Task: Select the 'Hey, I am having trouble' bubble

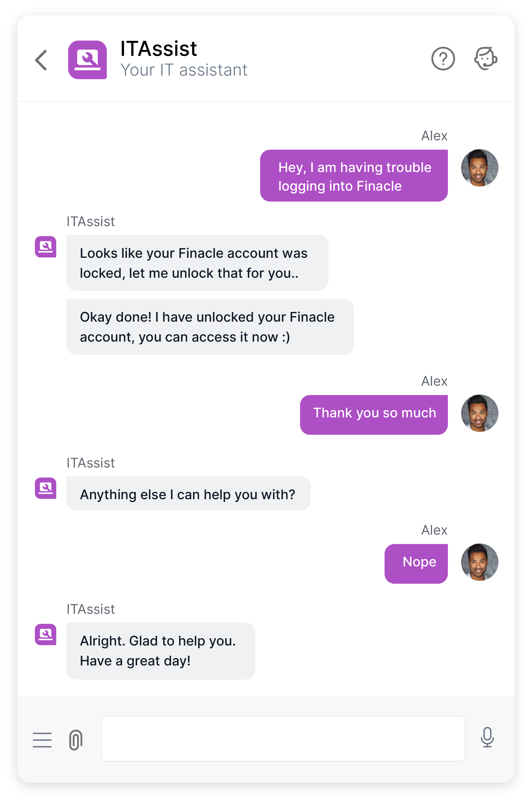Action: pos(354,176)
